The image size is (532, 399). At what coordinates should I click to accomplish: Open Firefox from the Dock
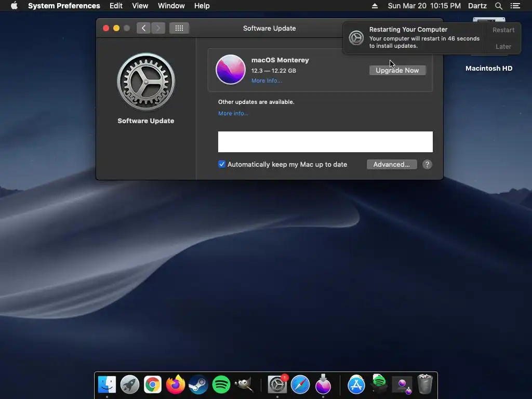[x=176, y=384]
